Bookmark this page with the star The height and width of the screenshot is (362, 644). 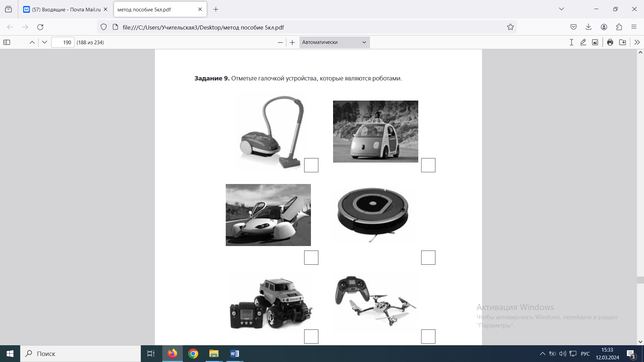(511, 27)
